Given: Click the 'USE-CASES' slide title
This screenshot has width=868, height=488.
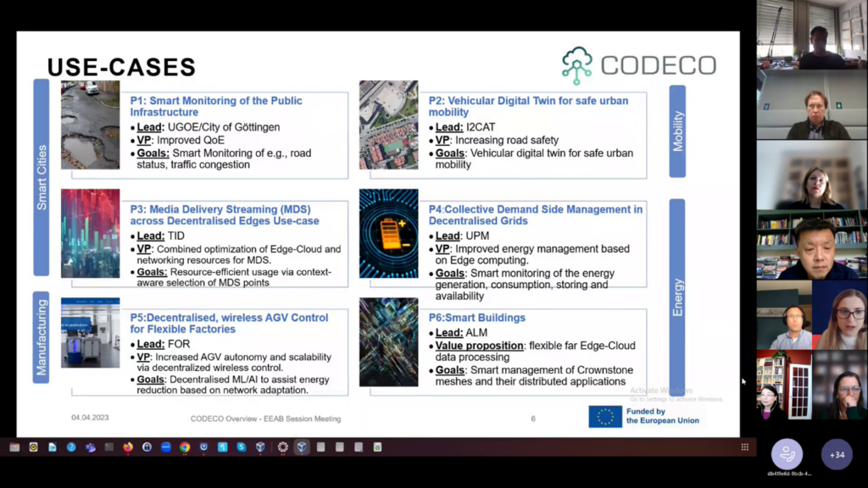Looking at the screenshot, I should (x=122, y=68).
